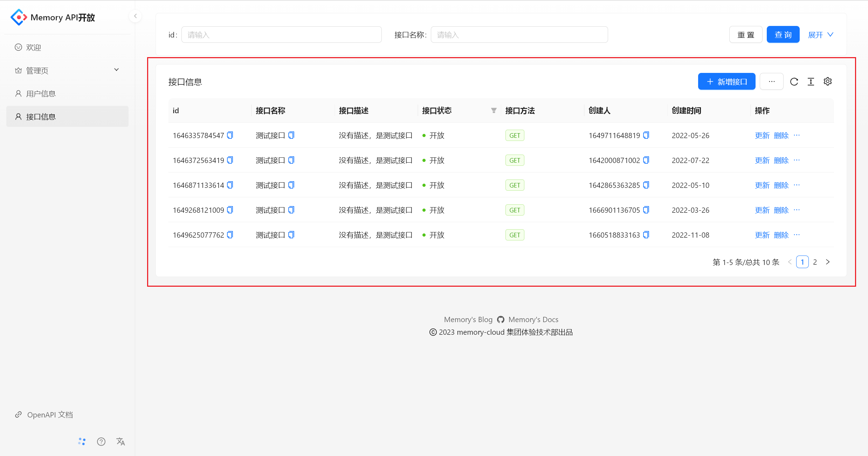
Task: Select the 接口信息 menu item
Action: [67, 117]
